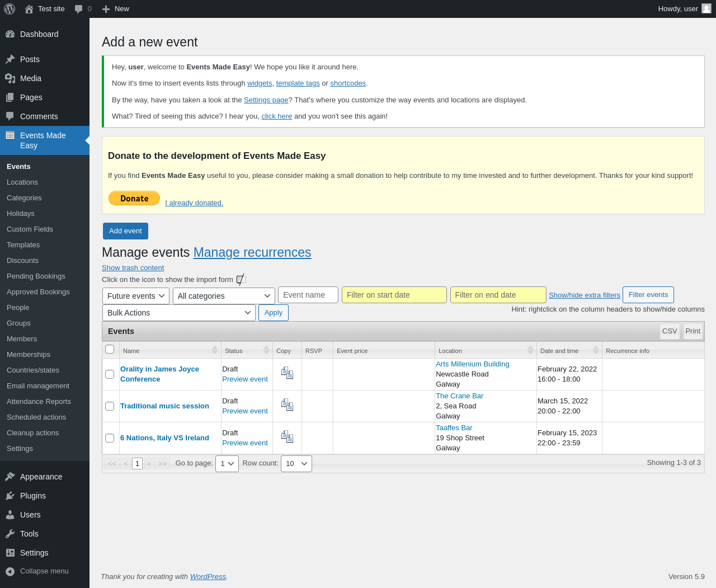Copy the 6 Nations, Italy VS Ireland event
Image resolution: width=716 pixels, height=588 pixels.
287,437
